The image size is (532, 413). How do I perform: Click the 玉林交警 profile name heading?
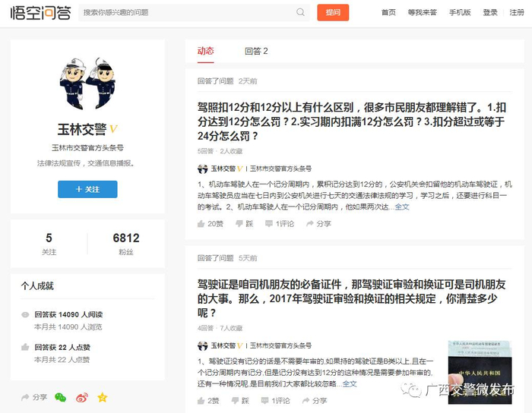pos(82,129)
